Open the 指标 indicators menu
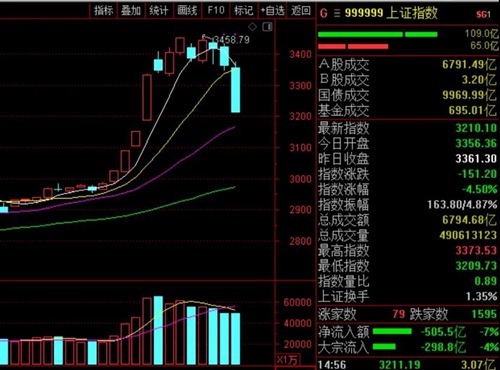500x370 pixels. click(x=103, y=10)
